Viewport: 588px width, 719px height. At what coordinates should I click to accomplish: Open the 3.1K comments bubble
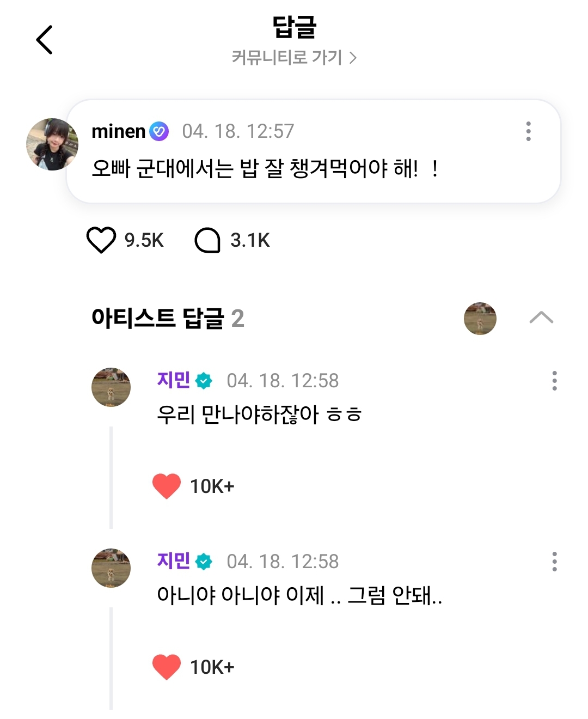207,240
